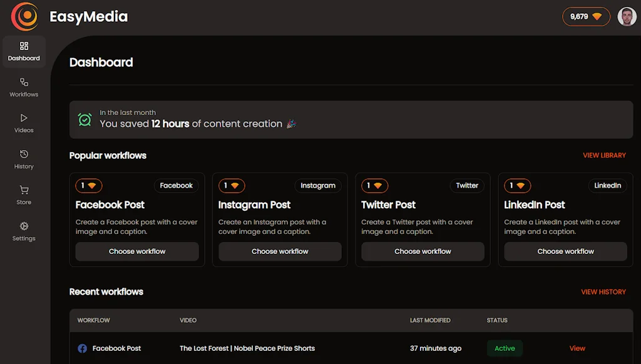Viewport: 641px width, 364px height.
Task: Open the Store from the sidebar
Action: click(23, 195)
